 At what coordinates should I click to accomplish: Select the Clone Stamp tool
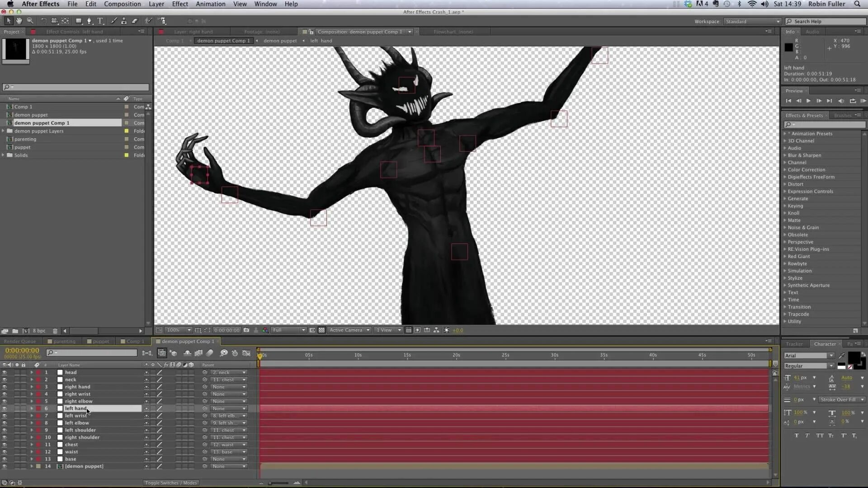124,21
